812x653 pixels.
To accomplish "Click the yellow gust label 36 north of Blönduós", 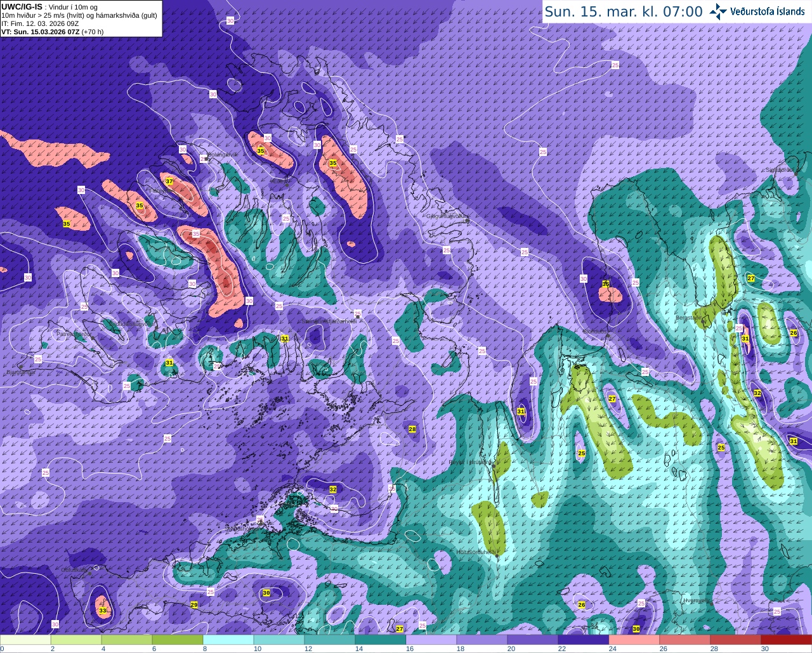I will coord(606,284).
